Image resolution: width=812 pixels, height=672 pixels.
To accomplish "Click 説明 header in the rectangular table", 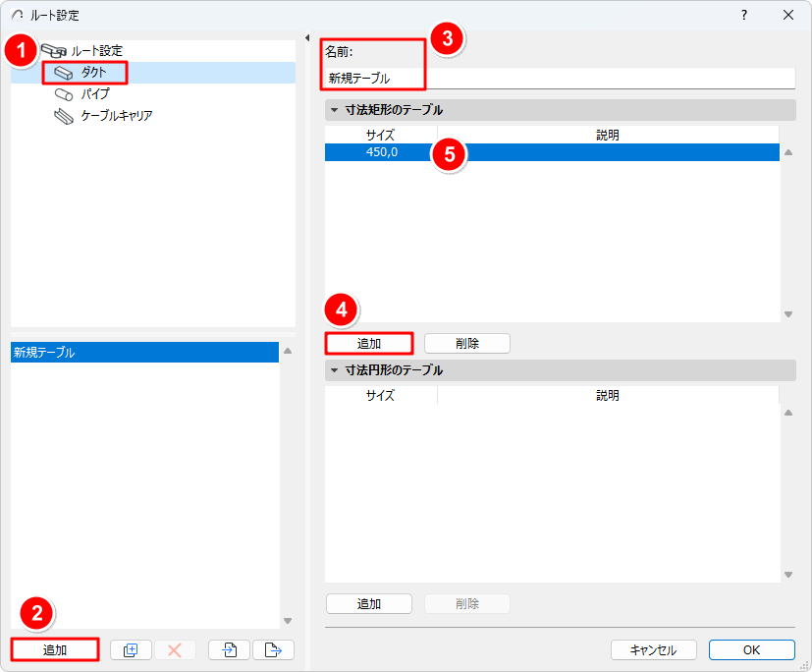I will coord(608,136).
